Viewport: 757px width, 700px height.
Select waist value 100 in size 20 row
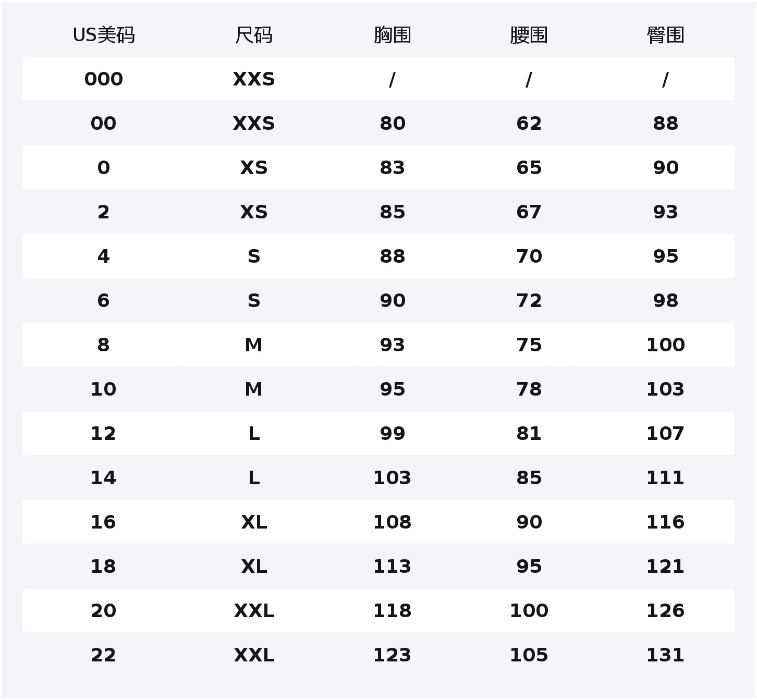pyautogui.click(x=529, y=611)
